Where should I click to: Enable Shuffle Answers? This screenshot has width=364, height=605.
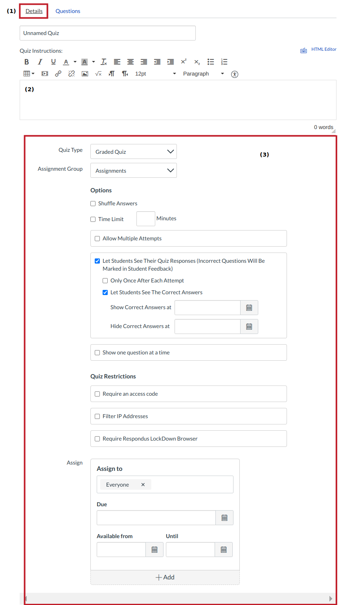[x=93, y=203]
